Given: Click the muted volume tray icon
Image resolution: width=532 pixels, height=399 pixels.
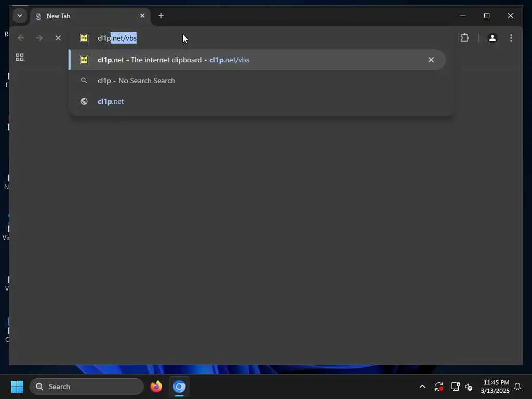Looking at the screenshot, I should tap(469, 387).
